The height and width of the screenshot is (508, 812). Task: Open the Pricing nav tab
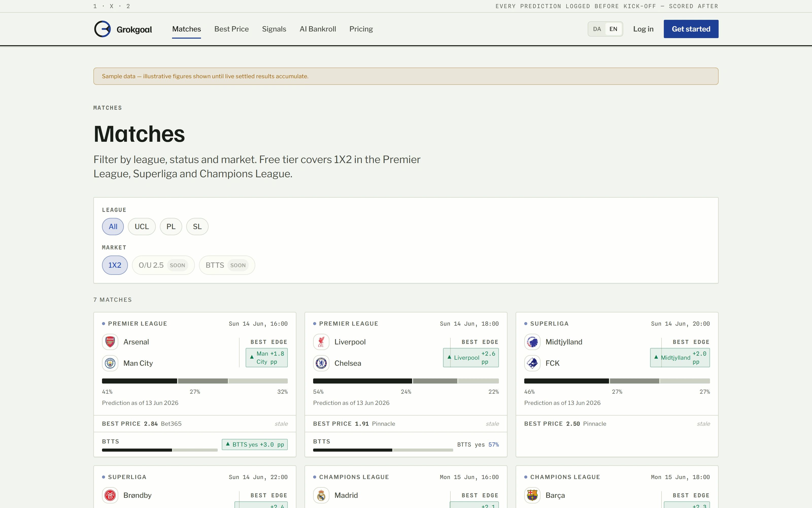[x=361, y=29]
